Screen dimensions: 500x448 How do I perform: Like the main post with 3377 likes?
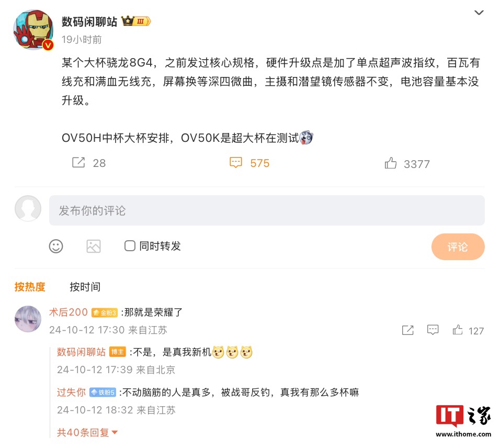coord(390,163)
